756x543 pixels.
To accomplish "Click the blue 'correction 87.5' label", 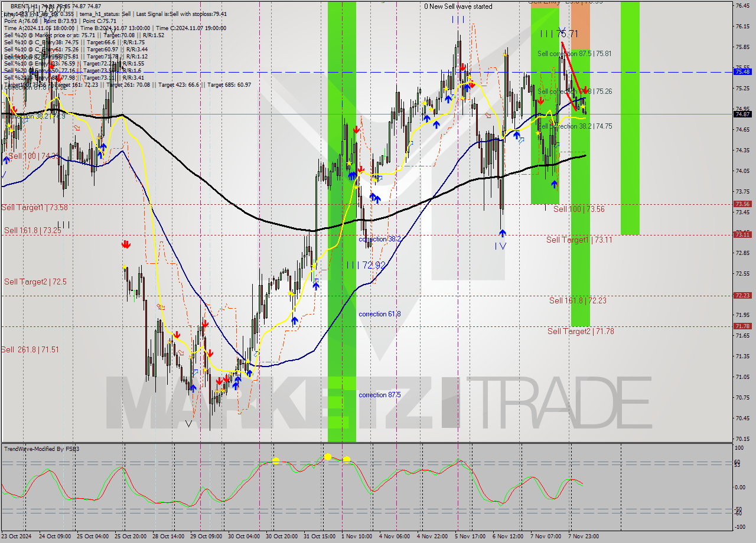I will 380,395.
